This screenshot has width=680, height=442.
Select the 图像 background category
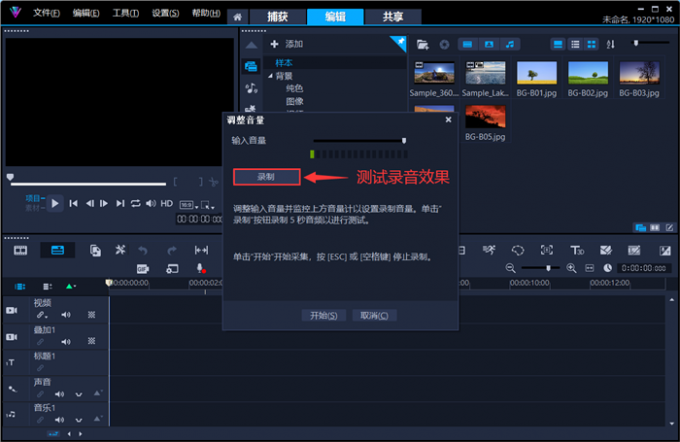coord(294,101)
